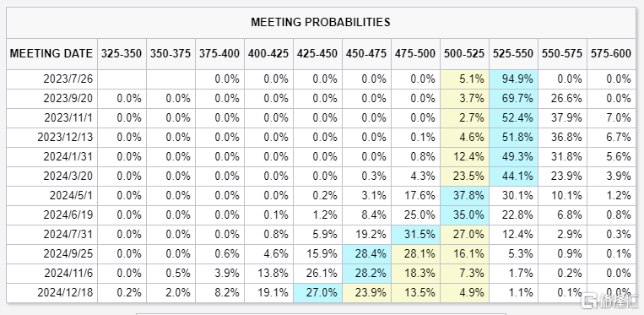Screen dimensions: 644x315
Task: Click the 325-350 column header
Action: click(122, 53)
